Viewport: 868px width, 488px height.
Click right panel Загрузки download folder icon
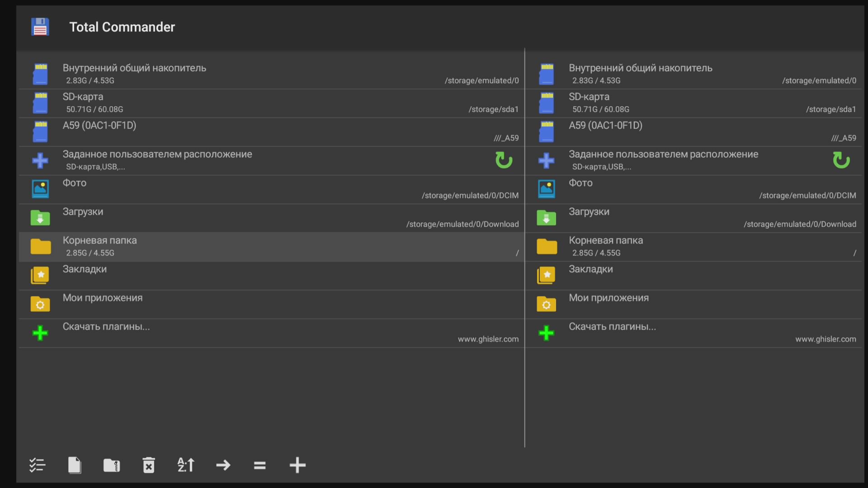tap(547, 218)
